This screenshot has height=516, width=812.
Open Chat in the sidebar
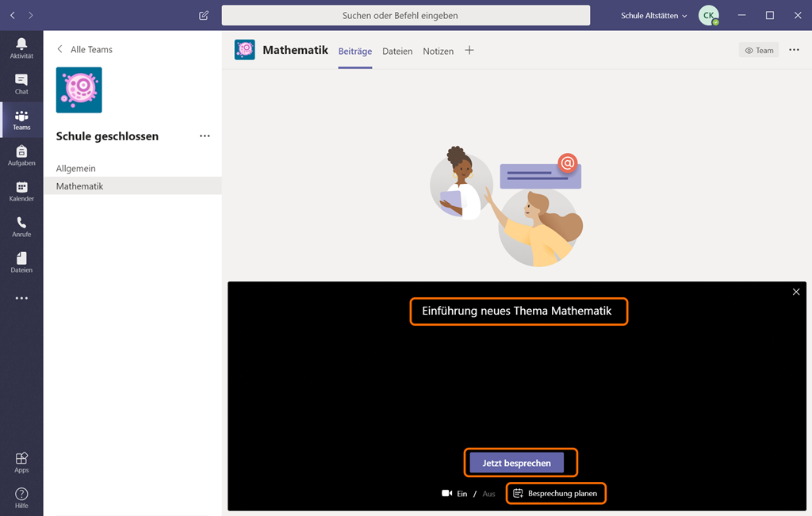(21, 83)
